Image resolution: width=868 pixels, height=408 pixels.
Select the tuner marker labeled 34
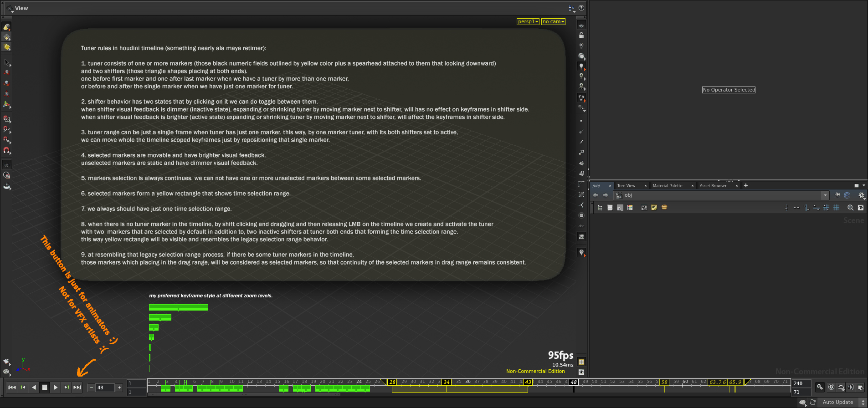[447, 382]
